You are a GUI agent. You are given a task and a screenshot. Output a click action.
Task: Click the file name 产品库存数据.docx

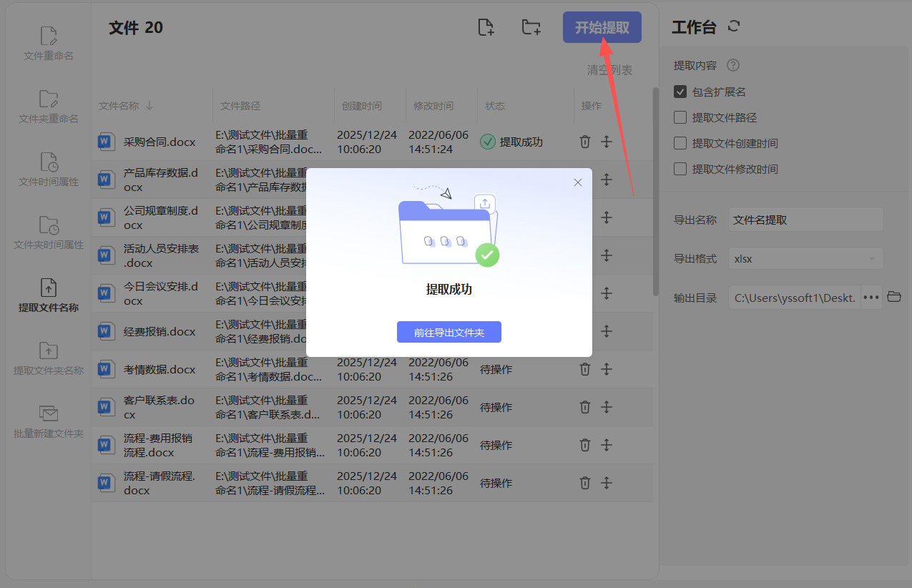(x=160, y=180)
